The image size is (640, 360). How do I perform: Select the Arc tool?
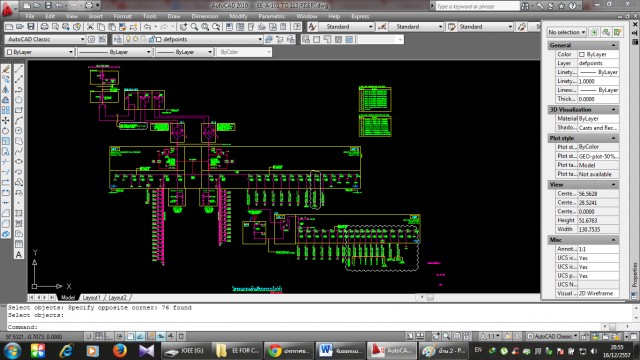[19, 120]
